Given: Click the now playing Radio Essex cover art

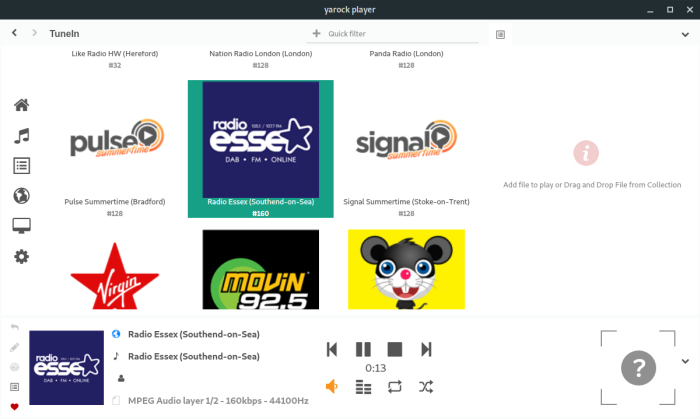Looking at the screenshot, I should tap(67, 368).
